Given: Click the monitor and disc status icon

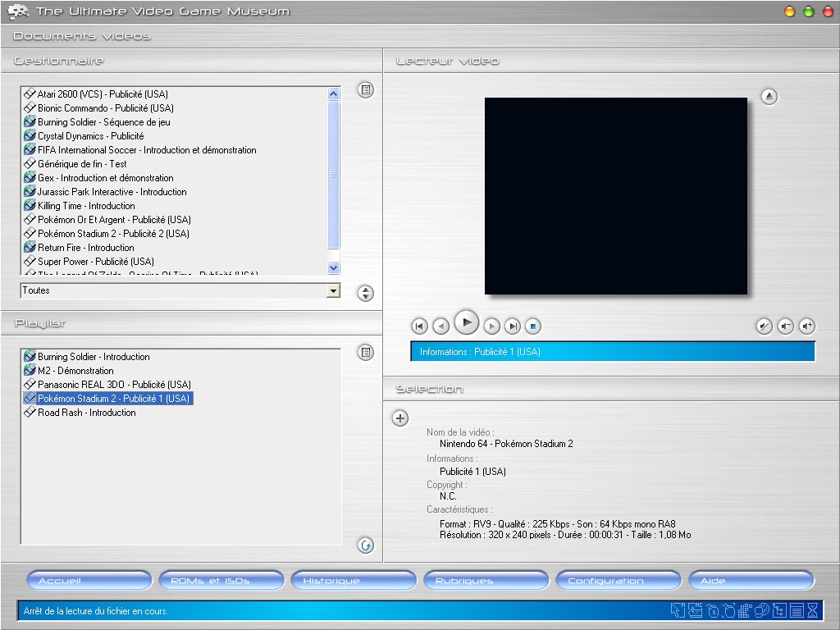Looking at the screenshot, I should pos(762,610).
